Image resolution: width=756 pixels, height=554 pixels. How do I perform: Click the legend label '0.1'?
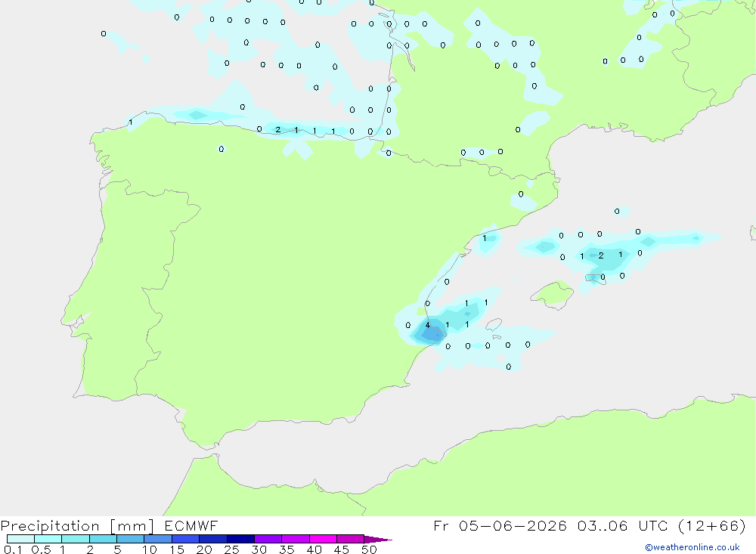pos(13,549)
